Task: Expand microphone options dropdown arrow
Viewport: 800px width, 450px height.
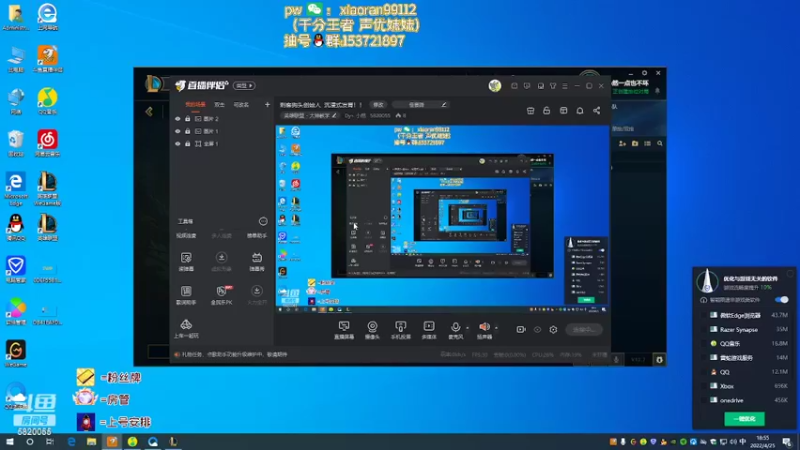Action: tap(467, 328)
